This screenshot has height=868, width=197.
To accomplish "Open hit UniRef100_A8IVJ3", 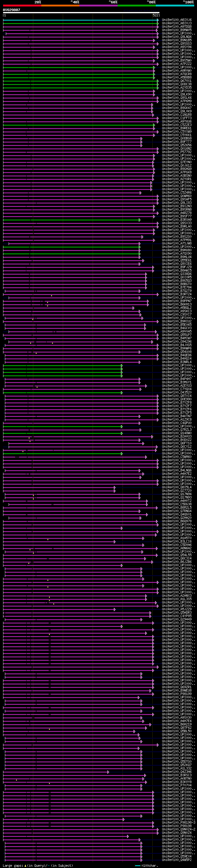I will (177, 23).
